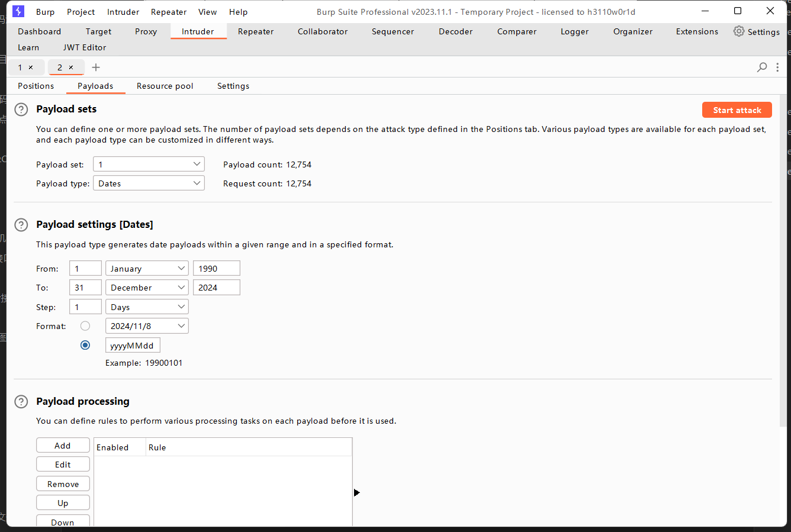Switch to the JWT Editor tab
791x532 pixels.
click(x=85, y=47)
